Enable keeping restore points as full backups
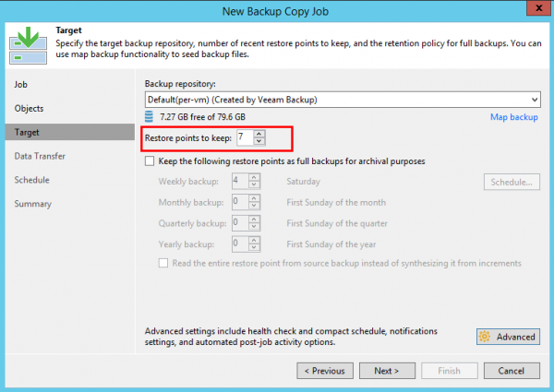This screenshot has height=392, width=554. [x=151, y=161]
